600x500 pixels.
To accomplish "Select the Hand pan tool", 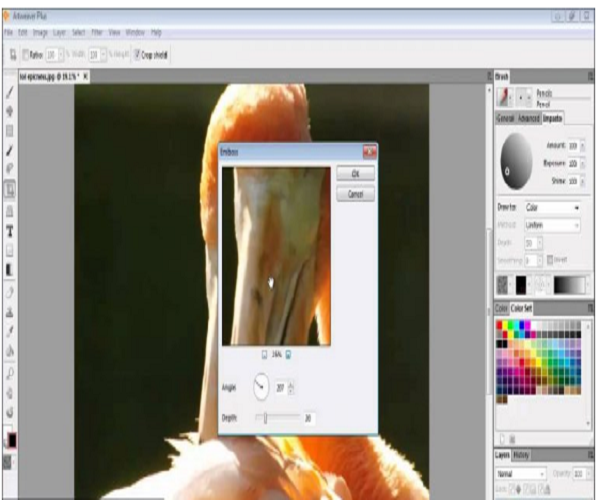I will [x=10, y=393].
